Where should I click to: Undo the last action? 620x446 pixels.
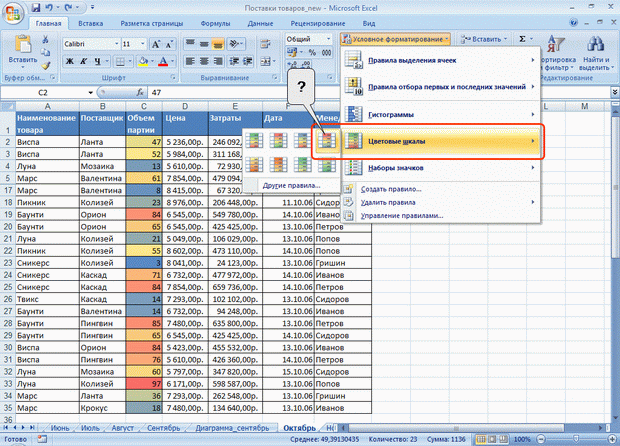(x=49, y=8)
